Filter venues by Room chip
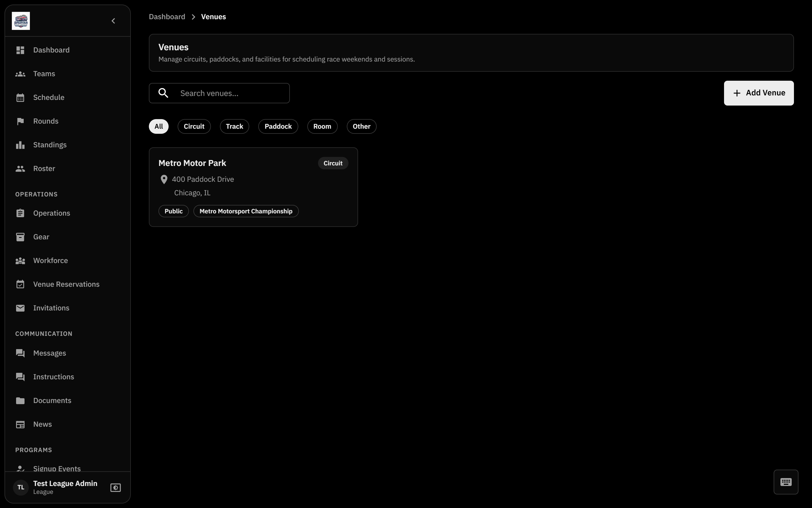 (x=322, y=126)
